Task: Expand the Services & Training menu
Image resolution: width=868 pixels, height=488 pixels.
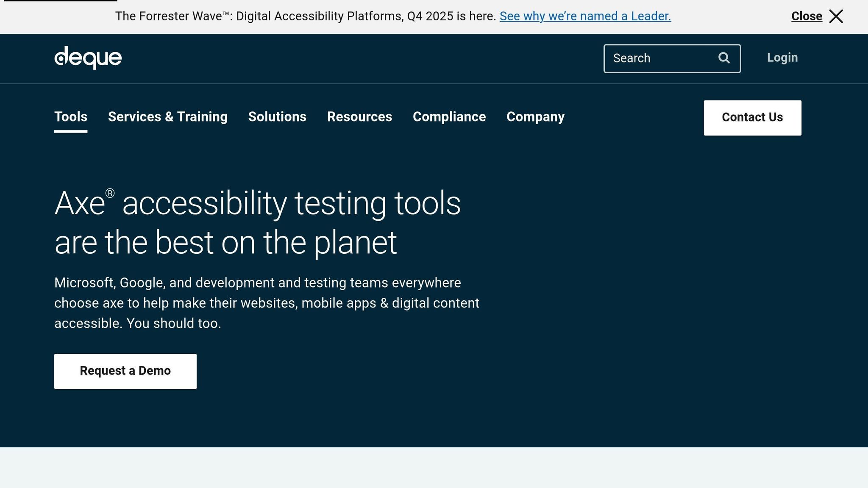Action: click(x=167, y=117)
